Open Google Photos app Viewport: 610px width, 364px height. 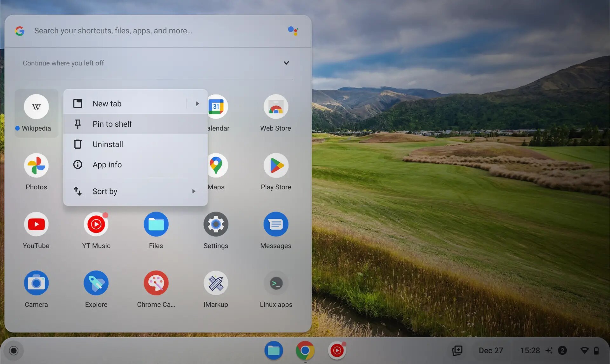pos(36,166)
